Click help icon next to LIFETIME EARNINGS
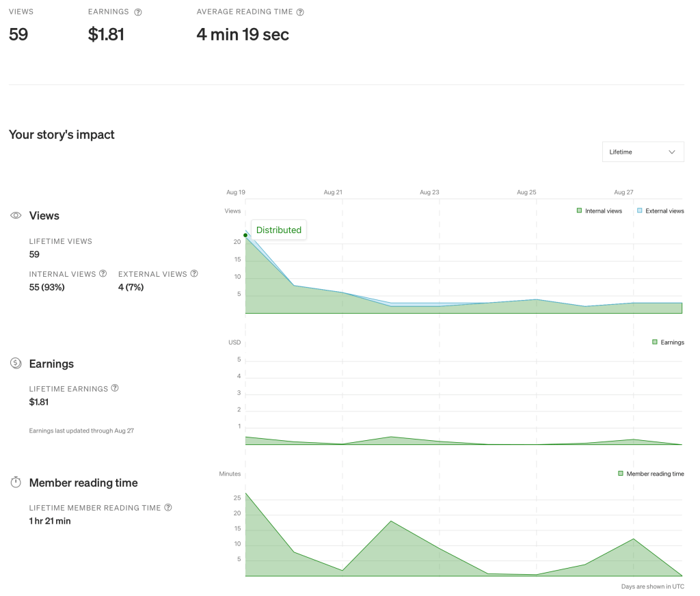The width and height of the screenshot is (700, 596). pyautogui.click(x=115, y=388)
